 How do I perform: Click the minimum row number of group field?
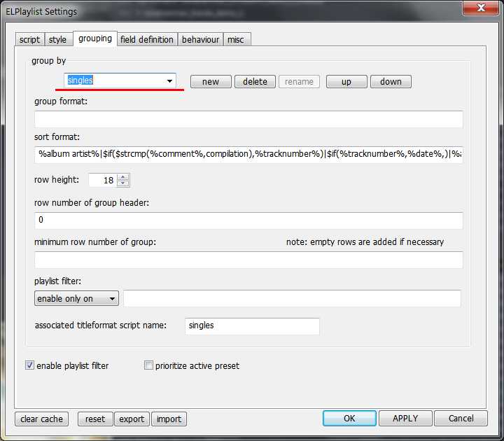click(x=248, y=260)
